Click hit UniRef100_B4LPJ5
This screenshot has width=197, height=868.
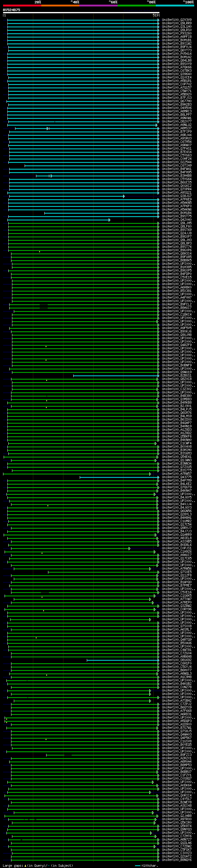point(177,410)
